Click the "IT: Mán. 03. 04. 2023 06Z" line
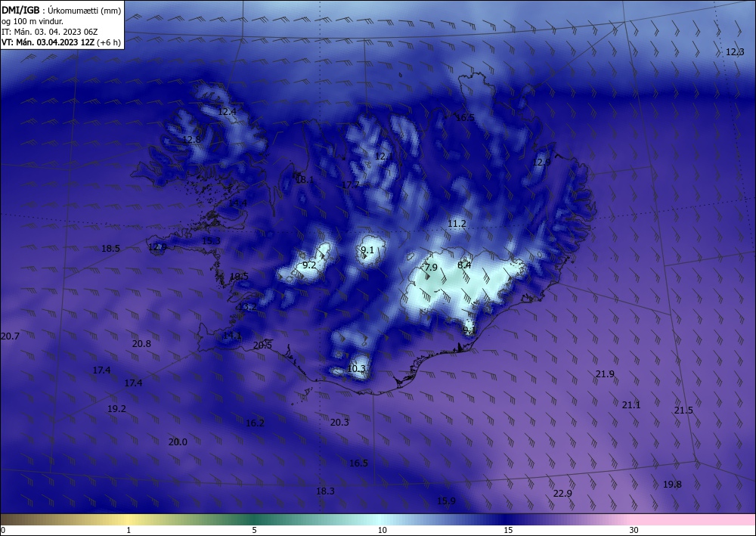The height and width of the screenshot is (536, 756). click(50, 32)
